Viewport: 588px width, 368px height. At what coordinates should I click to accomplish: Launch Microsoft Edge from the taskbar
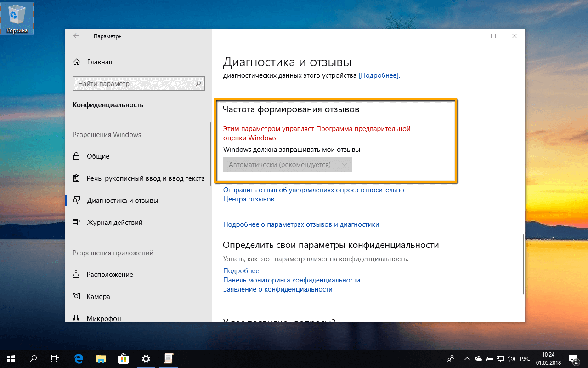click(78, 358)
